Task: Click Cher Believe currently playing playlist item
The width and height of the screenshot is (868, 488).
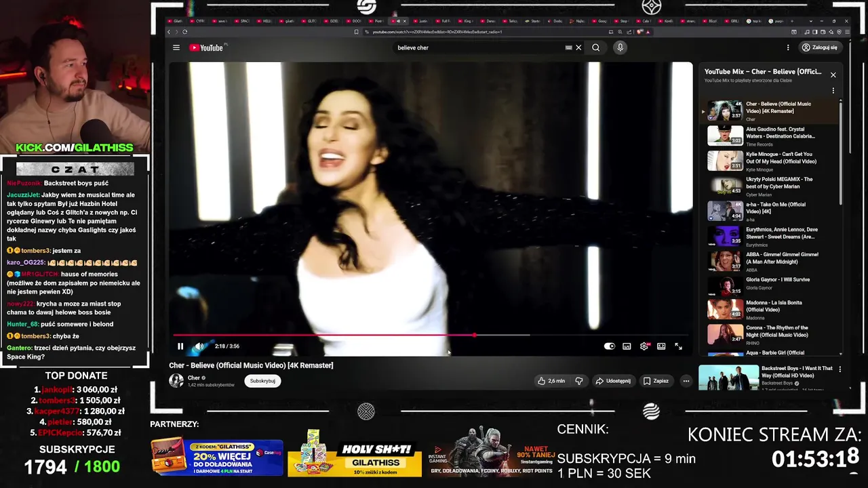Action: (770, 110)
